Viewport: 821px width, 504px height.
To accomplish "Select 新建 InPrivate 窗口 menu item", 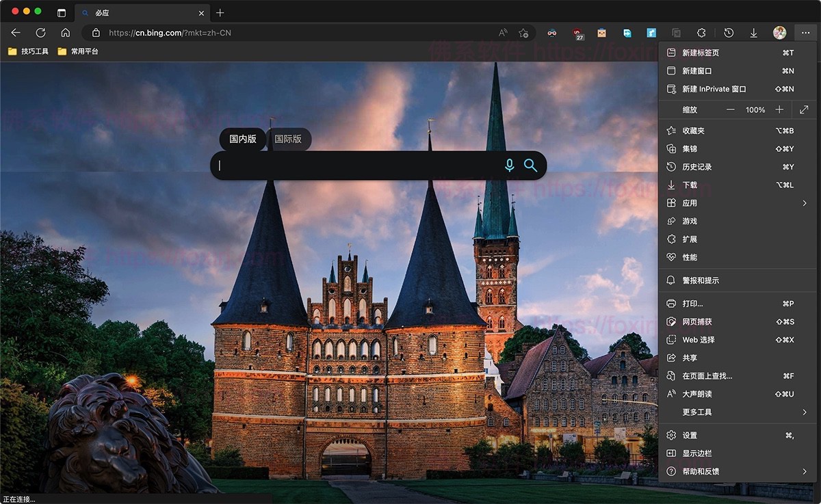I will (714, 89).
